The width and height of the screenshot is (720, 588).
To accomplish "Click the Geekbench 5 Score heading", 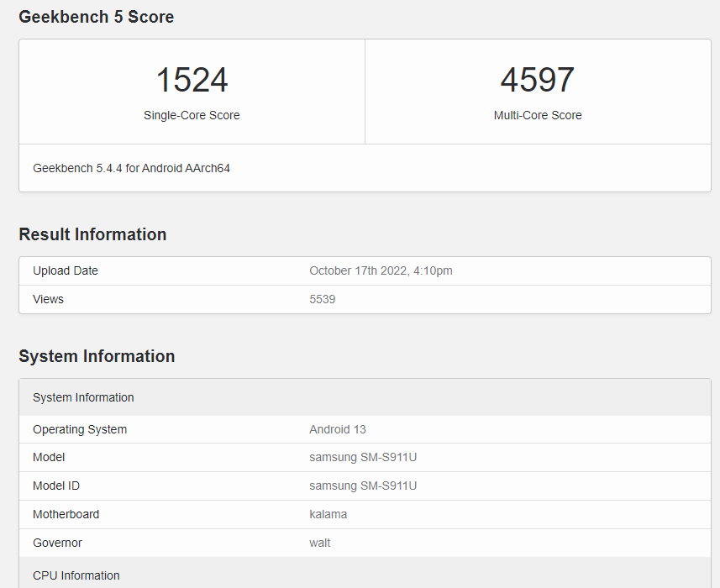I will pyautogui.click(x=96, y=17).
